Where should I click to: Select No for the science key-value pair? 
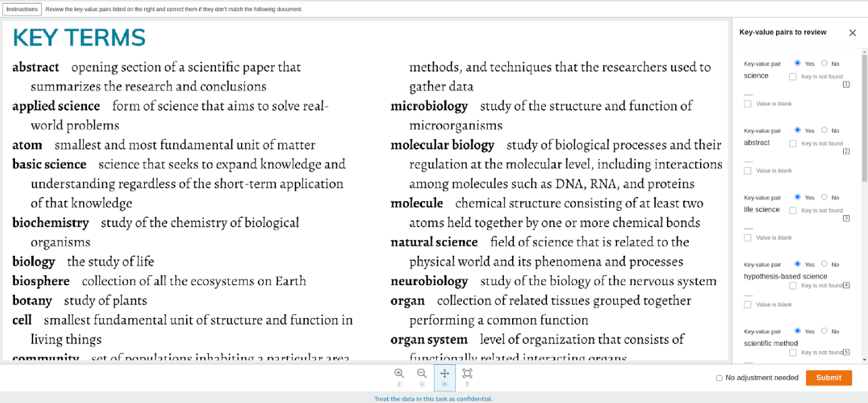(824, 63)
